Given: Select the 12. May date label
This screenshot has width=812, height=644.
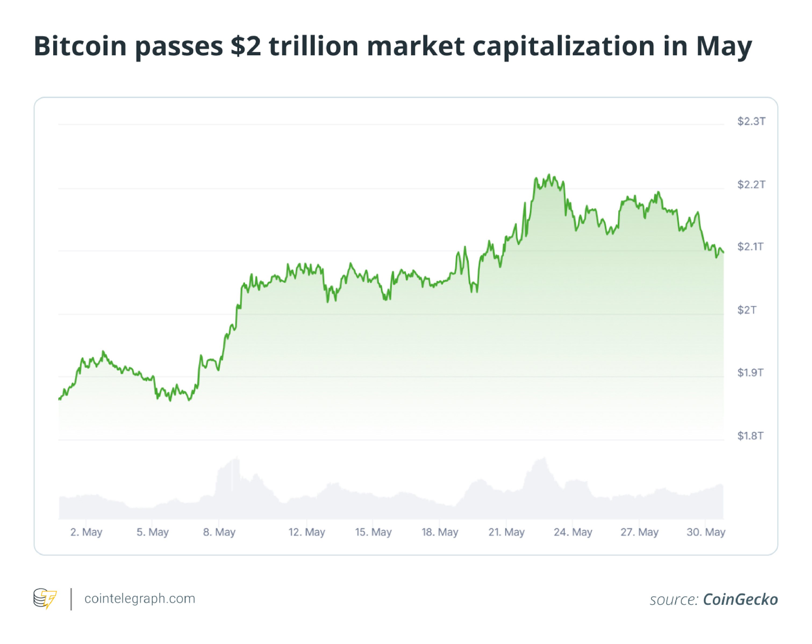Looking at the screenshot, I should click(307, 532).
